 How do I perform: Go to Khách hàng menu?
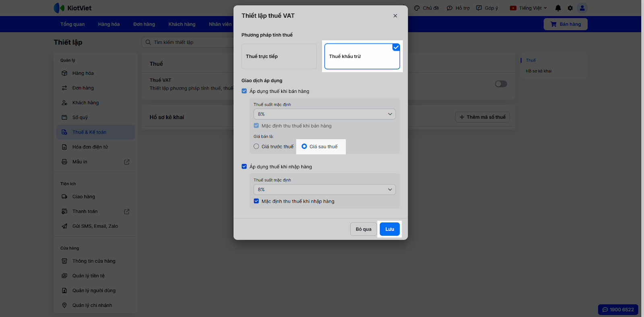[182, 24]
